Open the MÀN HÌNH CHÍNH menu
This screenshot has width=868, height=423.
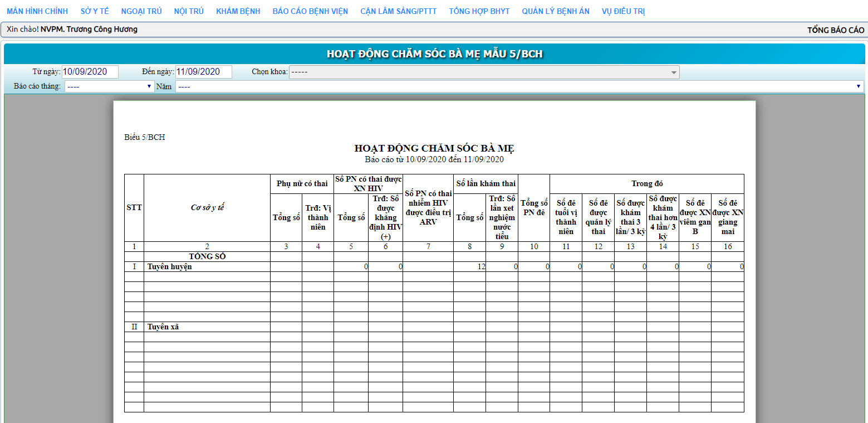[37, 11]
